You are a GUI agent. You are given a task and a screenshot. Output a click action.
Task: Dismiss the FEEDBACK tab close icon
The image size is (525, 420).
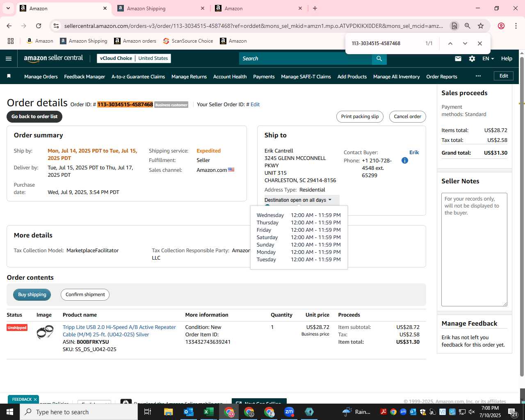tap(35, 399)
